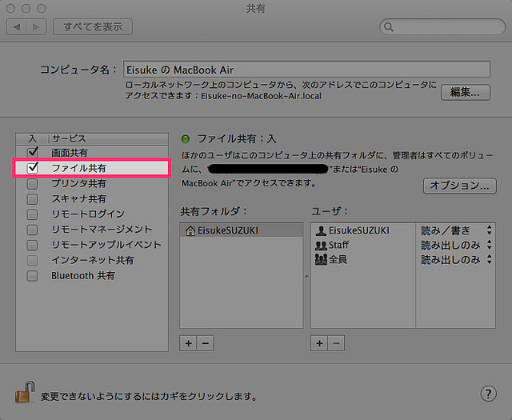Select EisukeSUZUKI user name in ユーザ list
512x420 pixels.
coord(359,230)
